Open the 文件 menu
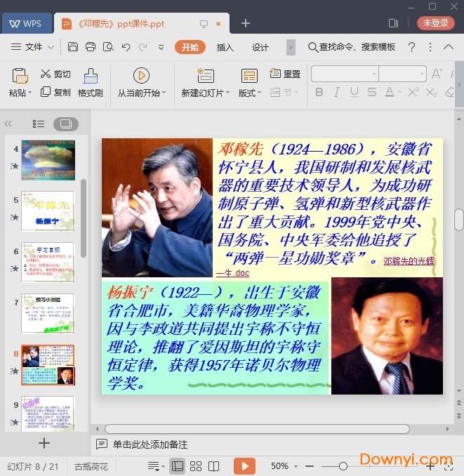This screenshot has height=476, width=464. coord(32,47)
